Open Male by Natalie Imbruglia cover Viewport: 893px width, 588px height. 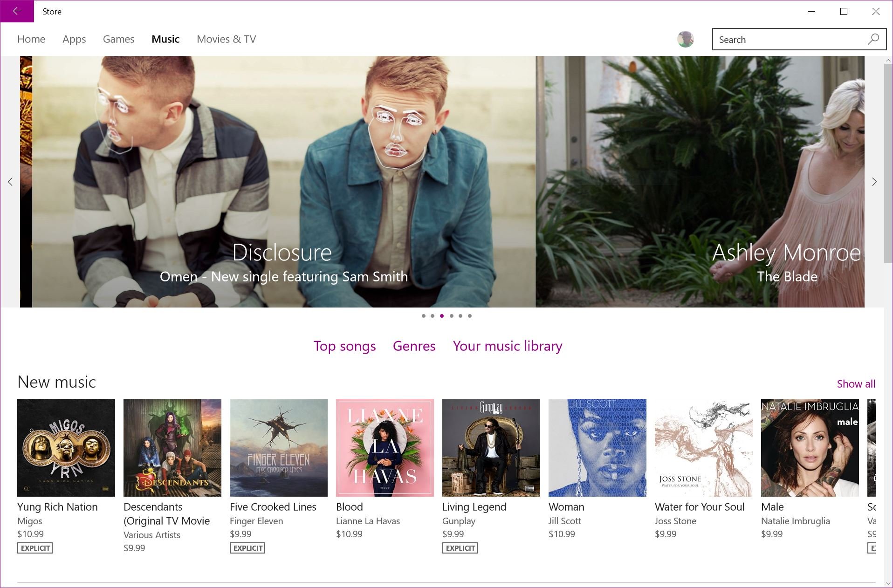tap(810, 448)
